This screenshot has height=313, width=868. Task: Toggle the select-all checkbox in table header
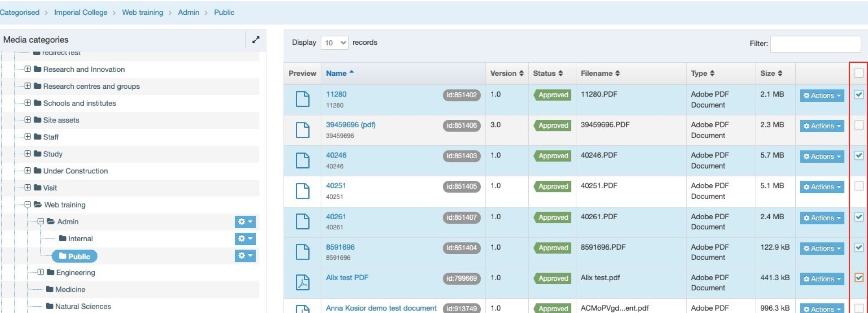point(859,73)
